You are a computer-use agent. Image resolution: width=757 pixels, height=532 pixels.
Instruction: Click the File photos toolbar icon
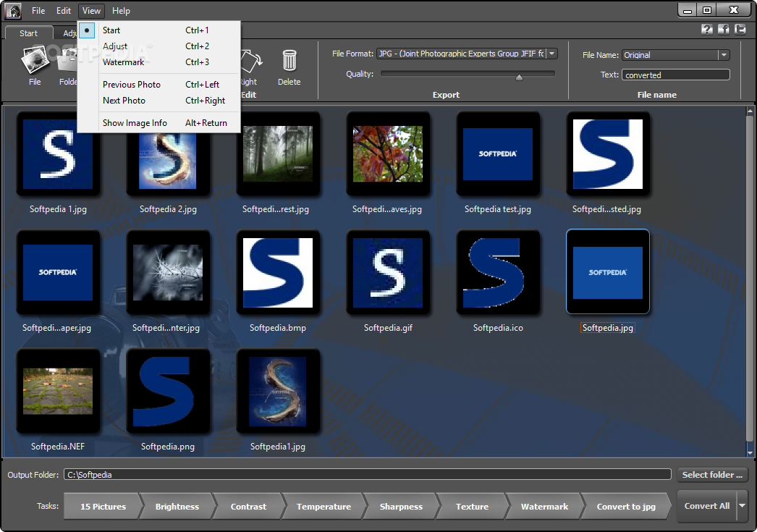click(x=35, y=60)
